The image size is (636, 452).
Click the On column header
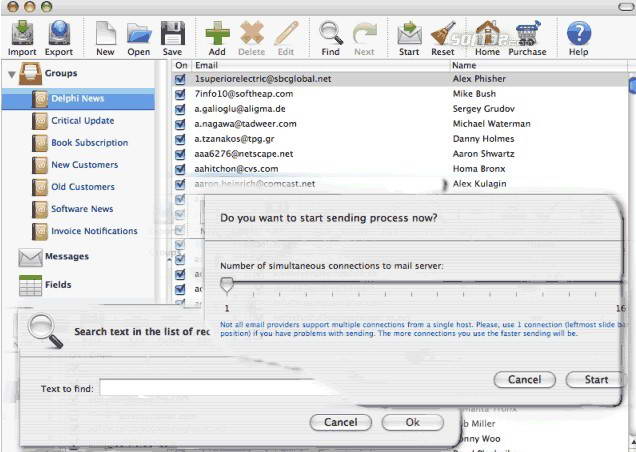coord(181,65)
